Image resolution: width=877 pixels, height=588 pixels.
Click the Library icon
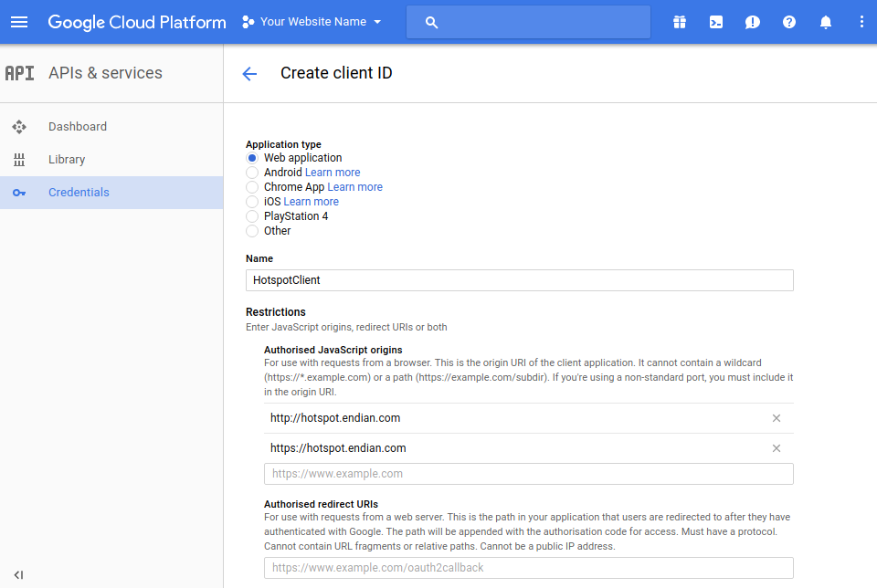(19, 160)
